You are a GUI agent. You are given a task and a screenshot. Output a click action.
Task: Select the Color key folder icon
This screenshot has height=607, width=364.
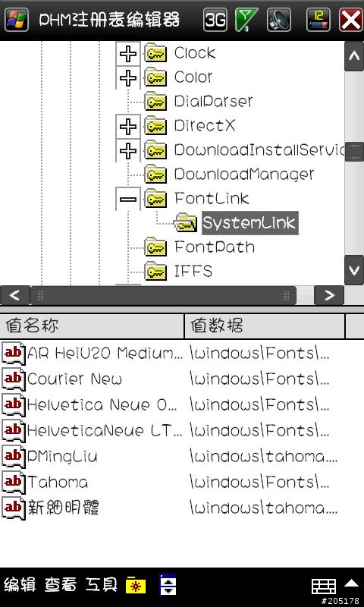pos(155,78)
